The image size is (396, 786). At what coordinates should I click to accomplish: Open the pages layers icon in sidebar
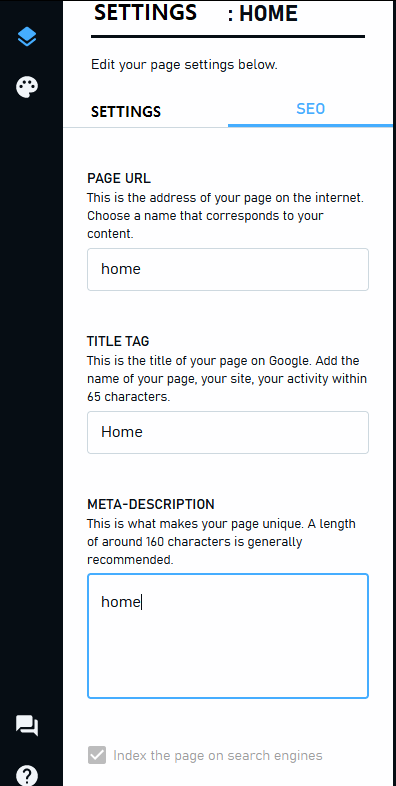click(x=27, y=37)
